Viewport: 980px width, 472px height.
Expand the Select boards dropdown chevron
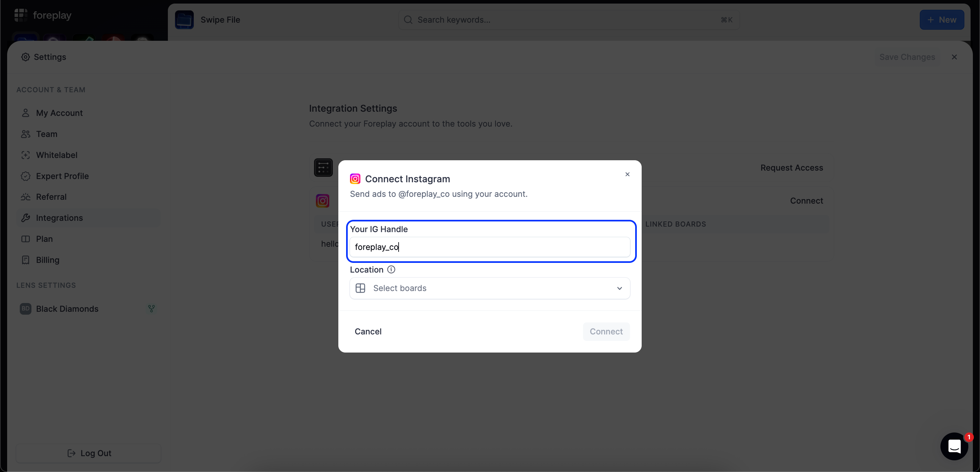[x=619, y=288]
